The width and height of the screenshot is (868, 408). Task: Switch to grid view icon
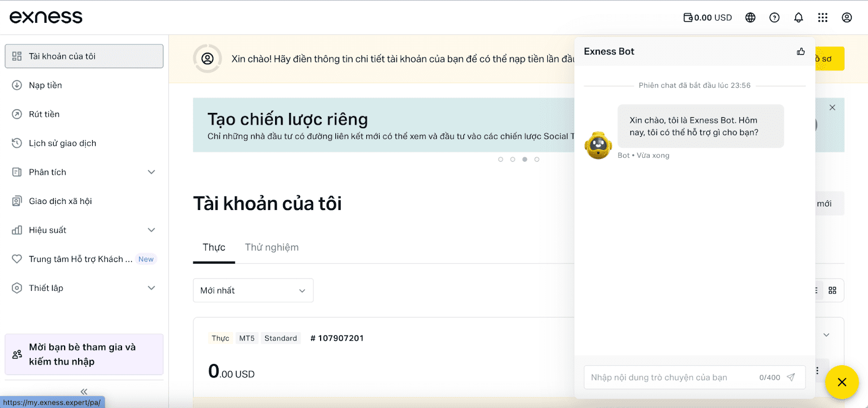(832, 290)
